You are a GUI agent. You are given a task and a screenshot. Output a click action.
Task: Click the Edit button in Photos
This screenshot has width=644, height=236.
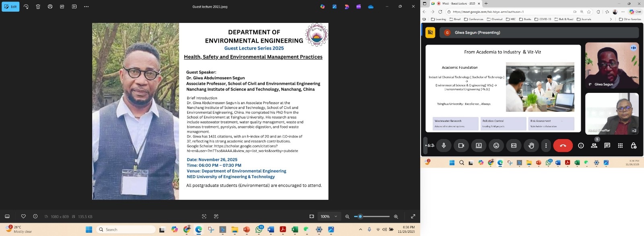click(x=10, y=7)
